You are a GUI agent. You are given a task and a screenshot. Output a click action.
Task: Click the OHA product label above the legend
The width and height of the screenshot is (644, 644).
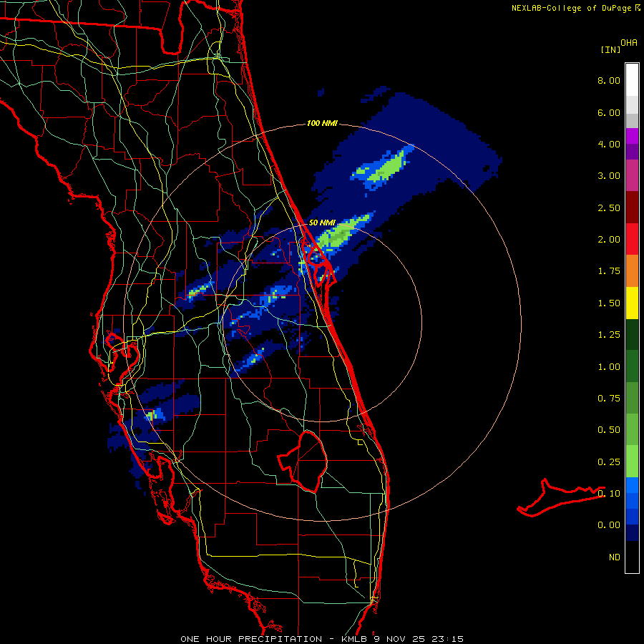click(629, 42)
